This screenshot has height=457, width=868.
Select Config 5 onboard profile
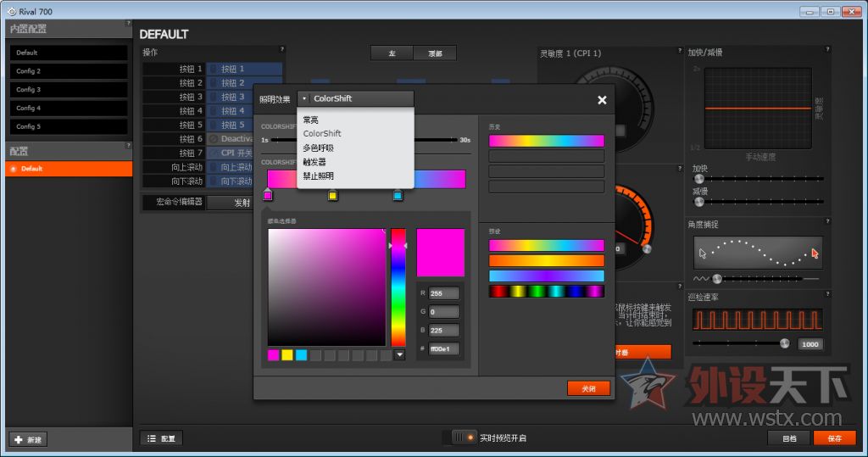tap(69, 126)
